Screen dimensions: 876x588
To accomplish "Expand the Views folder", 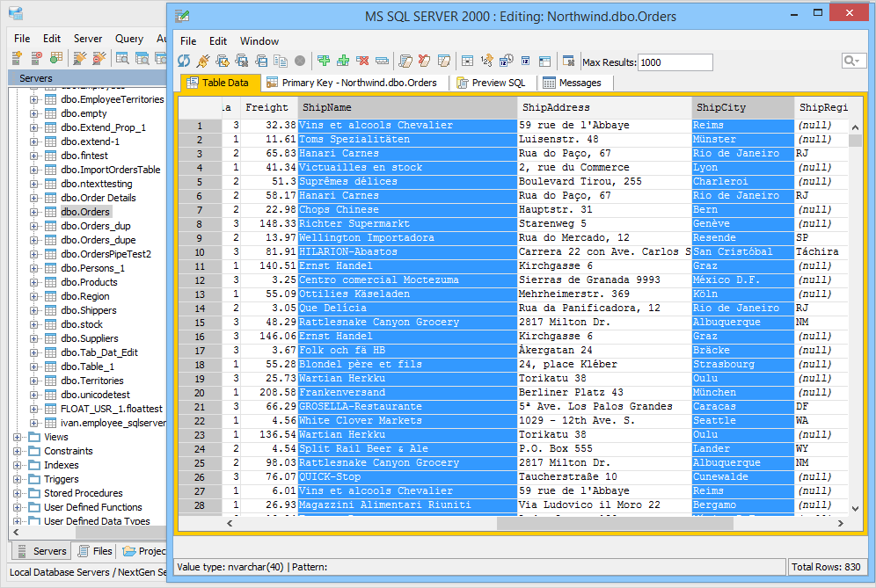I will click(18, 437).
